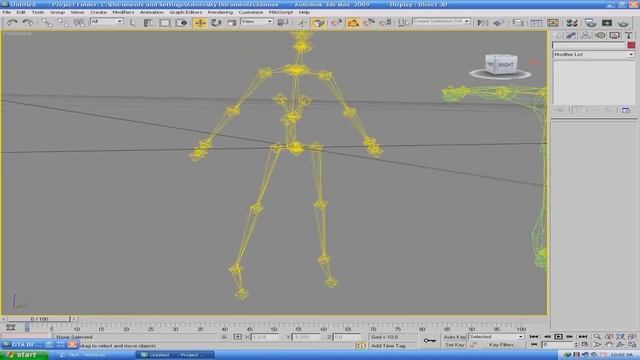Click the Go to End button
640x360 pixels.
pyautogui.click(x=583, y=337)
